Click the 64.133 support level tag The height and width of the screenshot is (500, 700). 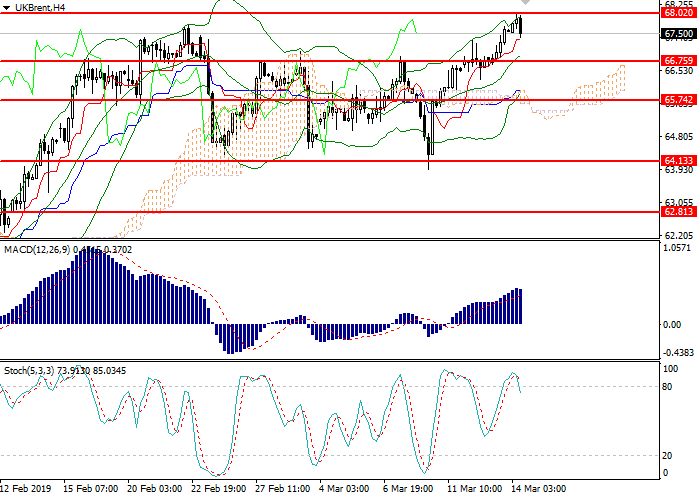click(679, 160)
